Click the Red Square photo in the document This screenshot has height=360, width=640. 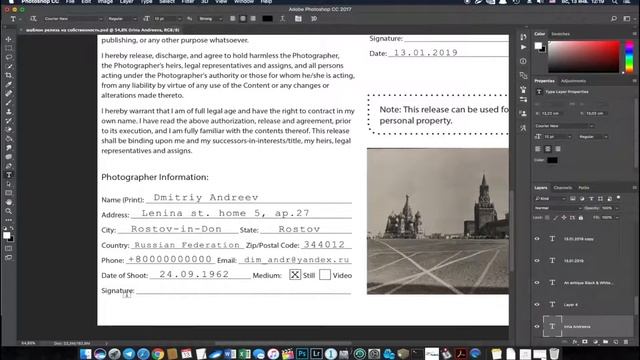tap(438, 221)
